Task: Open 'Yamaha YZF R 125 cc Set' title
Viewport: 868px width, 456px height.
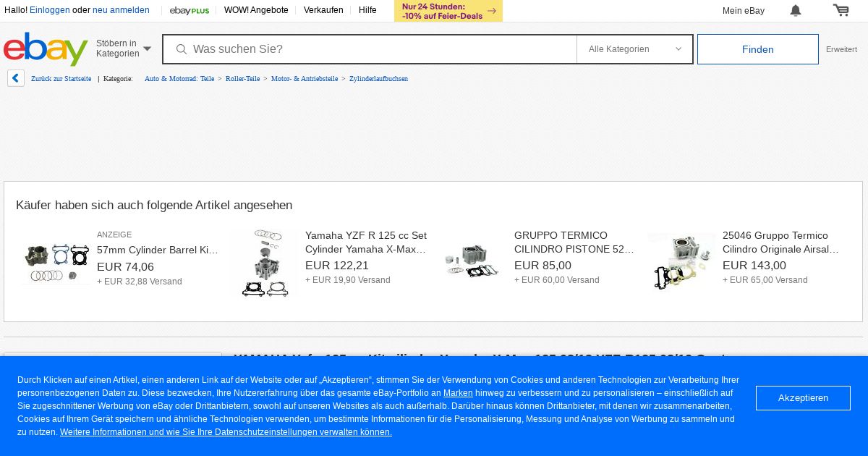Action: click(x=366, y=242)
